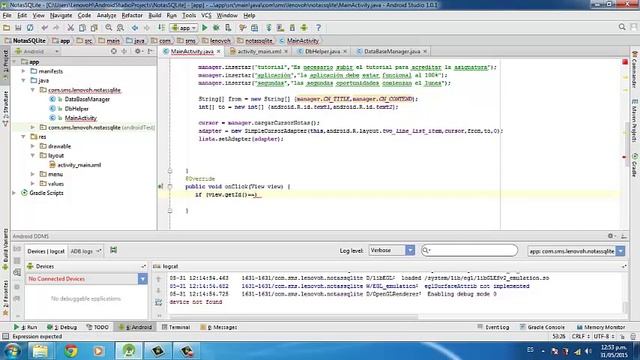Open the VCS menu
The image size is (640, 360).
point(206,16)
